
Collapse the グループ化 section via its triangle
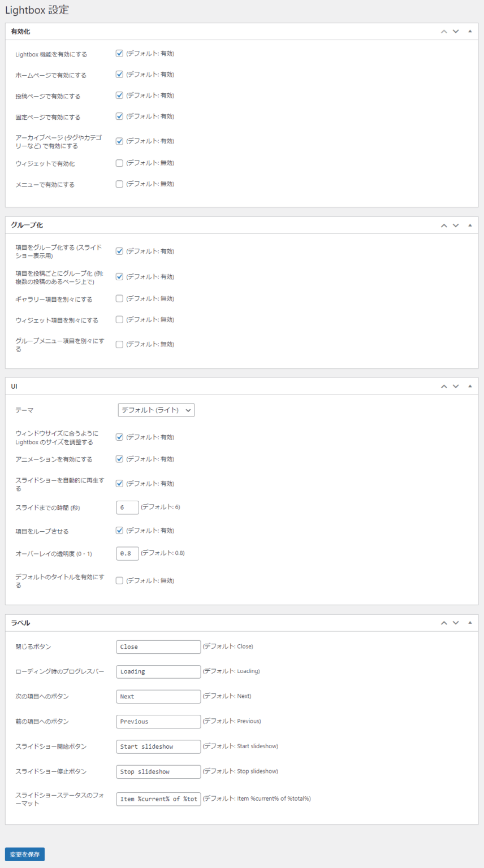point(469,225)
